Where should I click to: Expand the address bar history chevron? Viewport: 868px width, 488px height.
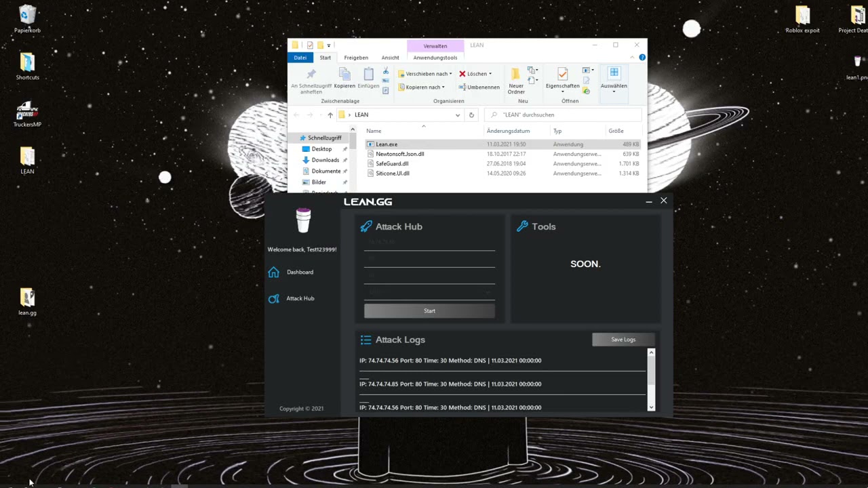click(x=458, y=115)
